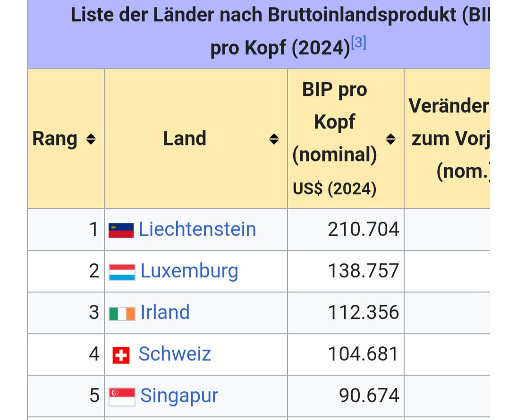Image resolution: width=508 pixels, height=420 pixels.
Task: Open the Irland article link
Action: (x=165, y=312)
